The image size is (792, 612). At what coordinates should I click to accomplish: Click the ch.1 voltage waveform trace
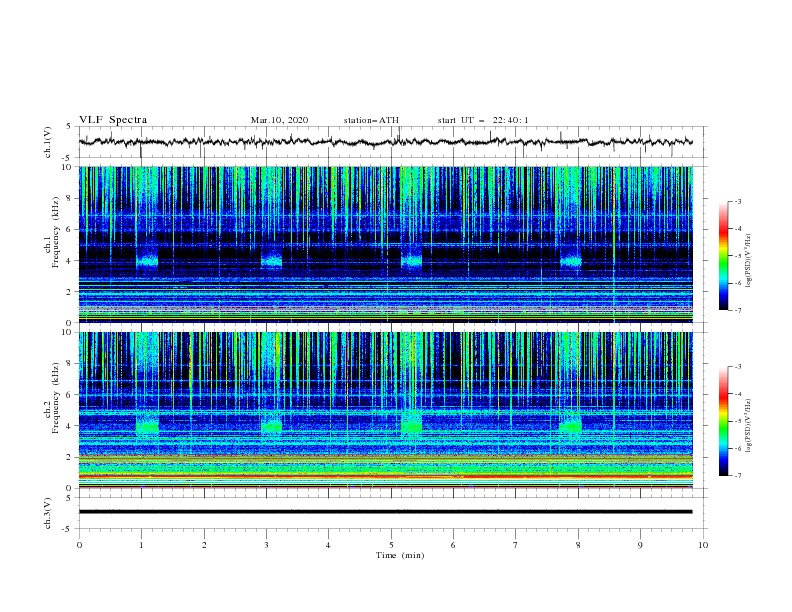tap(385, 142)
